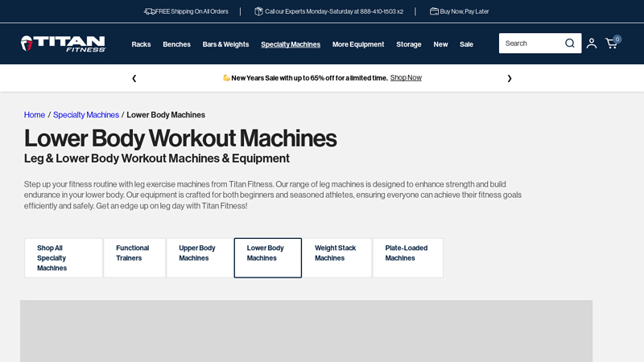This screenshot has height=362, width=644.
Task: Go to Home breadcrumb link
Action: pyautogui.click(x=35, y=115)
